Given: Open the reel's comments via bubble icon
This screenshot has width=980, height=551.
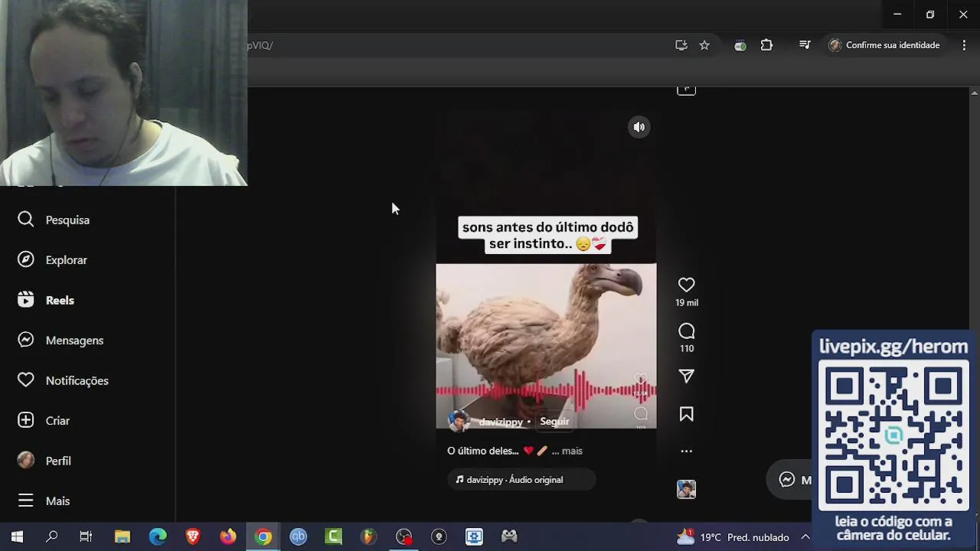Looking at the screenshot, I should point(687,331).
